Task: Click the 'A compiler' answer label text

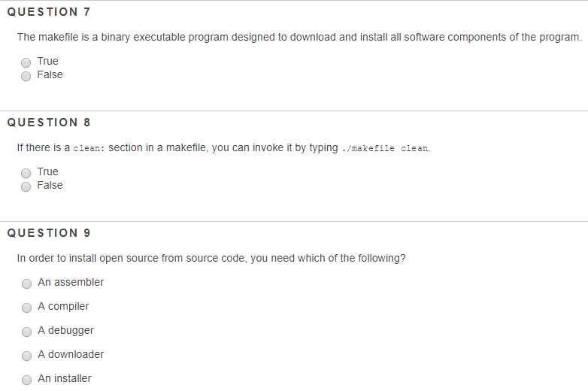Action: click(63, 307)
